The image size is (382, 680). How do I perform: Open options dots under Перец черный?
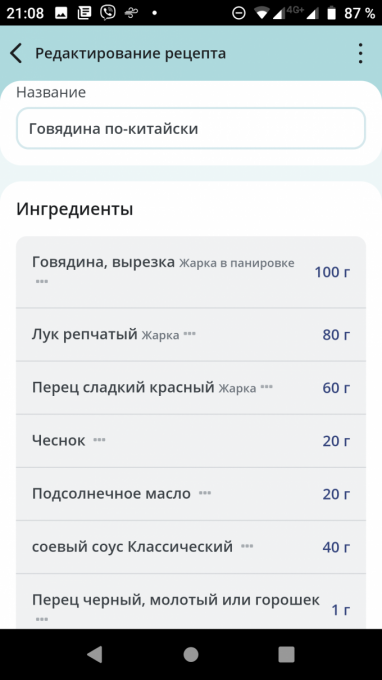42,619
